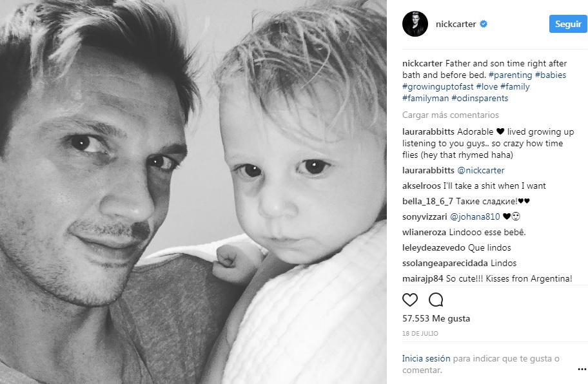View the 57.553 Me gusta likes
The width and height of the screenshot is (588, 384).
[436, 318]
